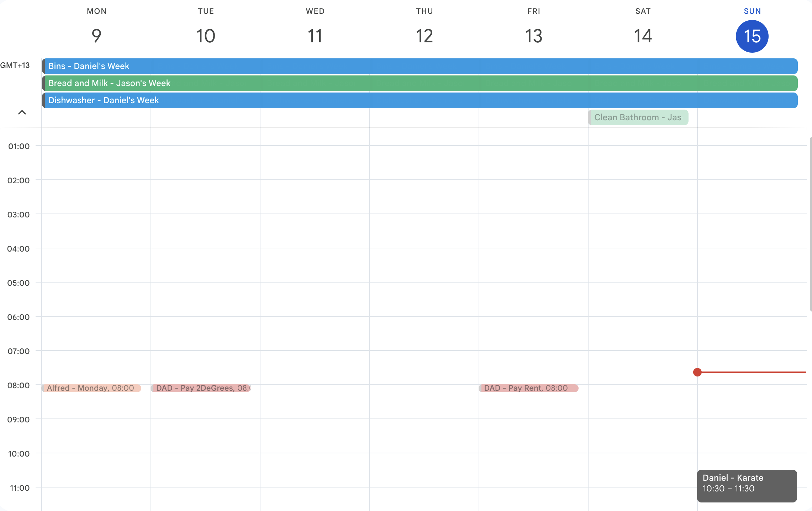
Task: Open Clean Bathroom event on Saturday
Action: pyautogui.click(x=638, y=117)
